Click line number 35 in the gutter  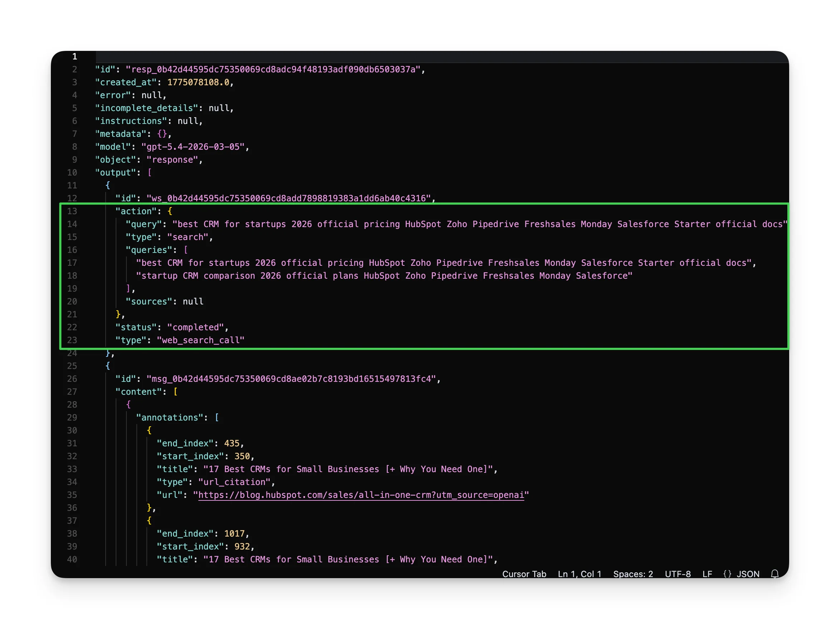point(72,495)
